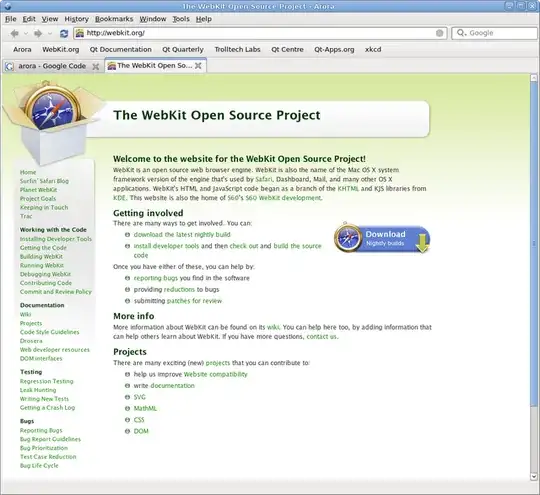The image size is (540, 495).
Task: Click the Google favicon on the first tab
Action: (x=9, y=66)
